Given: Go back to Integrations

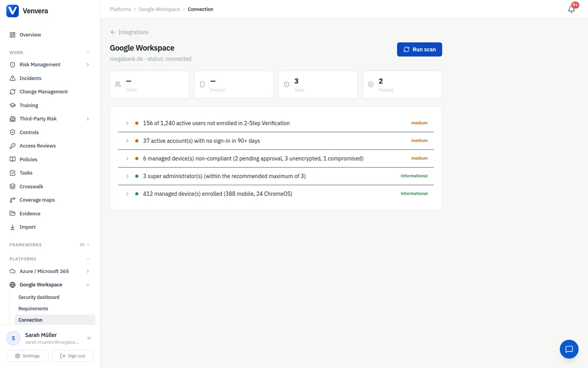Looking at the screenshot, I should 129,32.
